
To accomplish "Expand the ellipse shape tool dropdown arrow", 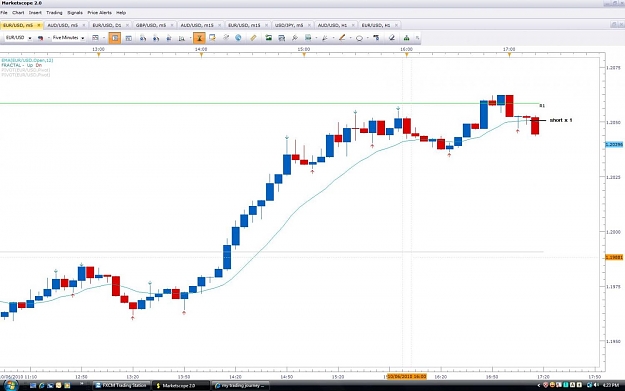I will pyautogui.click(x=367, y=38).
